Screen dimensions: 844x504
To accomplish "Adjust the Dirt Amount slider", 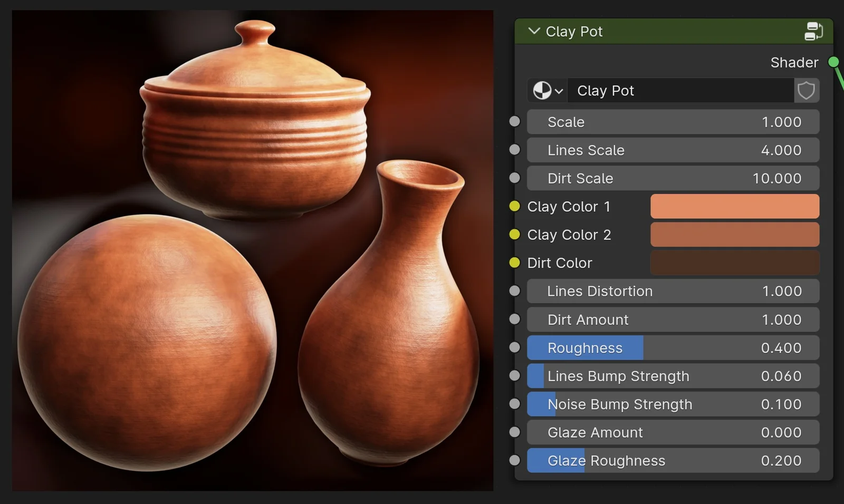I will coord(673,319).
